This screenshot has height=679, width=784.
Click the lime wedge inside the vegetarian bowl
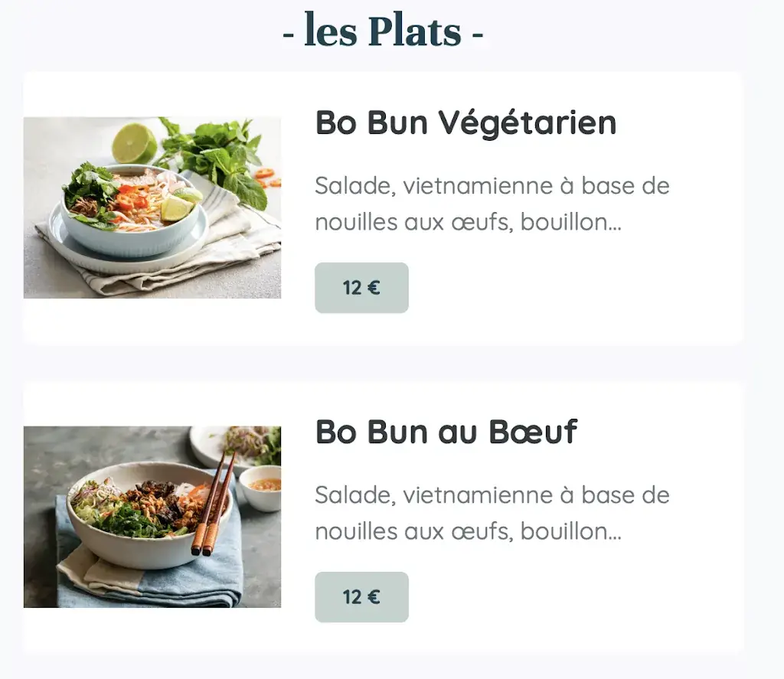(x=176, y=207)
